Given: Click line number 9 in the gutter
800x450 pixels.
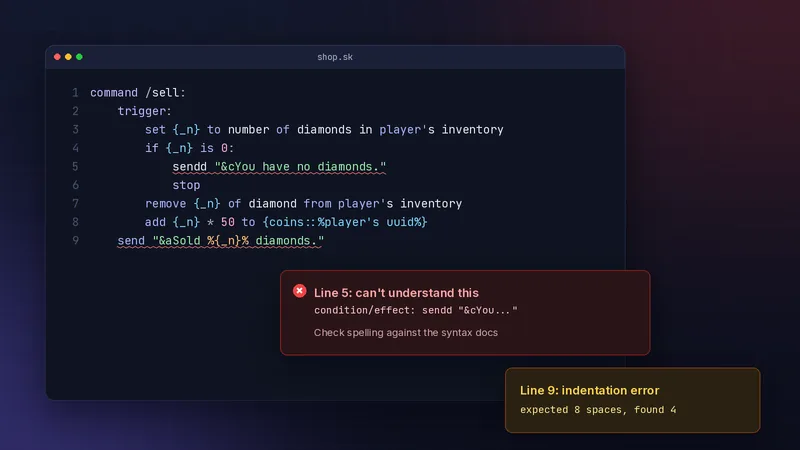Looking at the screenshot, I should pyautogui.click(x=76, y=240).
